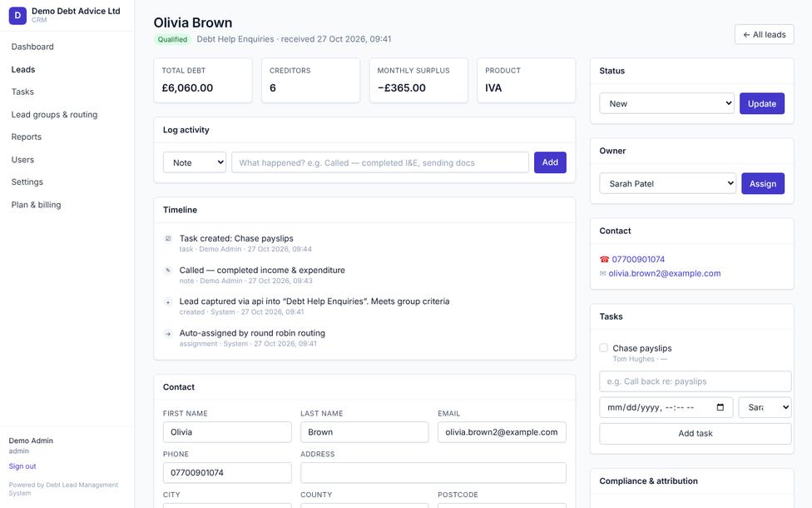This screenshot has height=508, width=812.
Task: Click the Add task button
Action: tap(695, 433)
